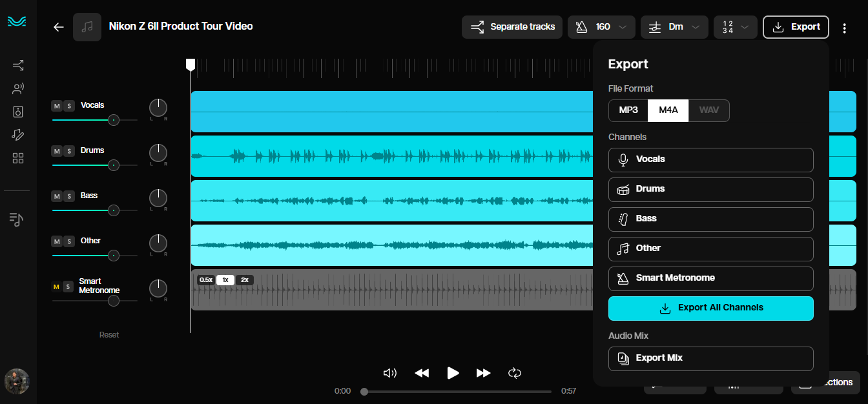Image resolution: width=868 pixels, height=404 pixels.
Task: Select the track separation icon in sidebar
Action: tap(17, 65)
